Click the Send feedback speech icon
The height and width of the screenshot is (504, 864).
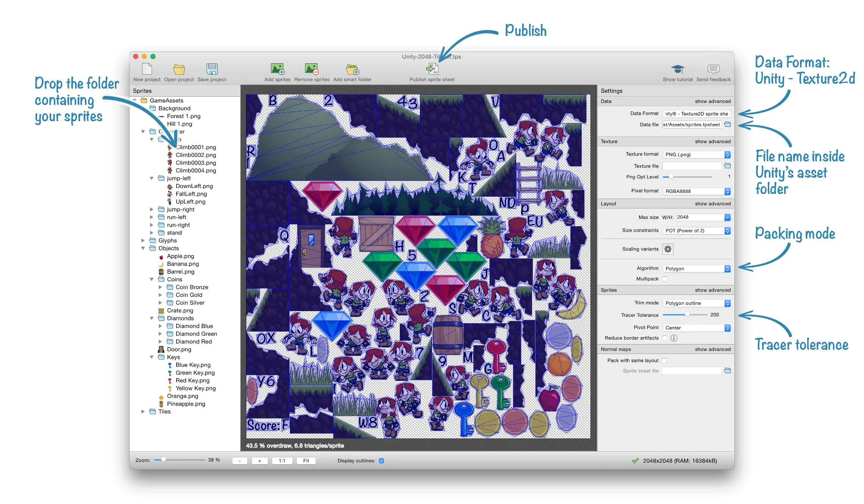pos(713,69)
